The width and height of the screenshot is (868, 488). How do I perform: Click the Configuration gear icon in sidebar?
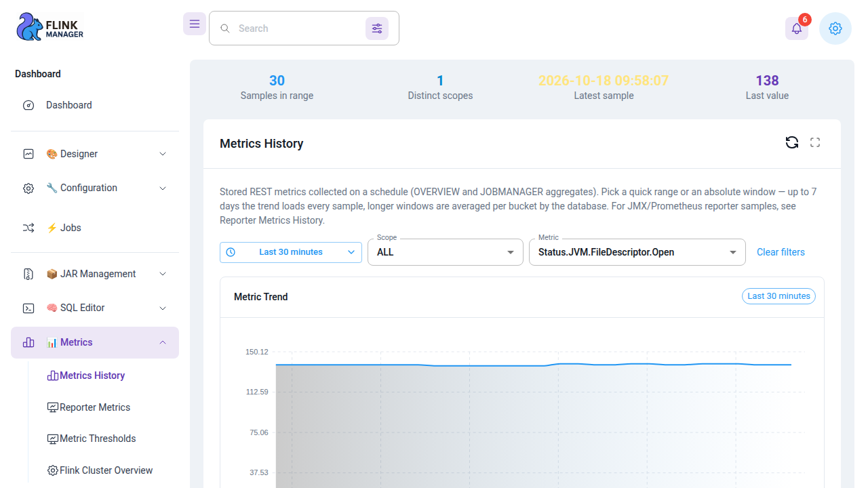tap(28, 188)
